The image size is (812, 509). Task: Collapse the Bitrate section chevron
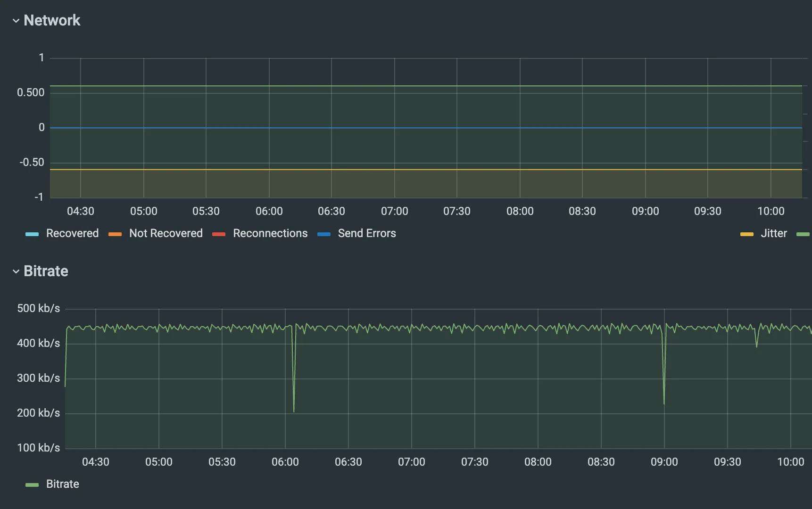16,271
